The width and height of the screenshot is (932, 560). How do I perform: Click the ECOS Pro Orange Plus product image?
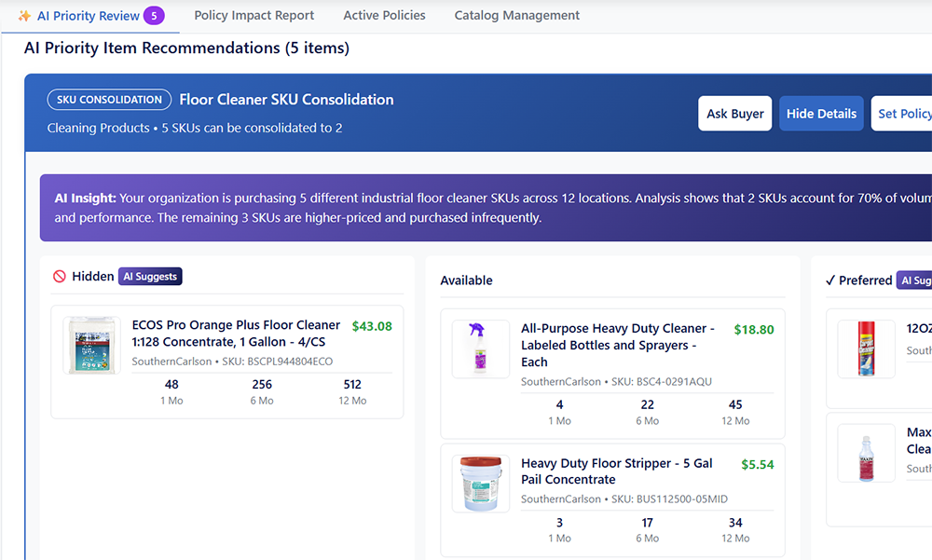[x=91, y=346]
